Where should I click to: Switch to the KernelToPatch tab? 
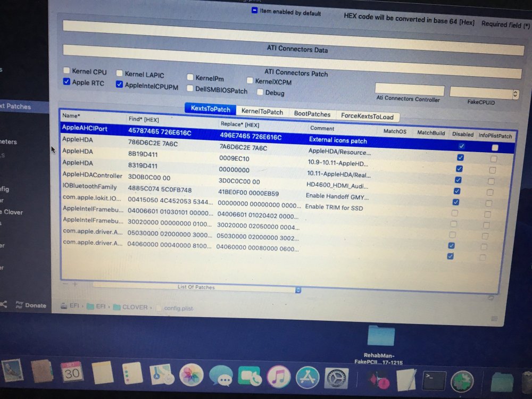tap(262, 111)
